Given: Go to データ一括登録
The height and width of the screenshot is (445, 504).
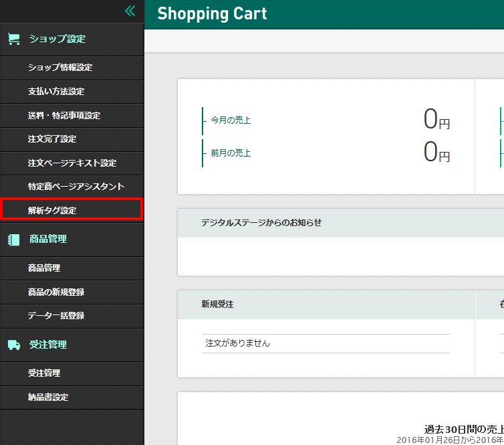Looking at the screenshot, I should click(72, 316).
